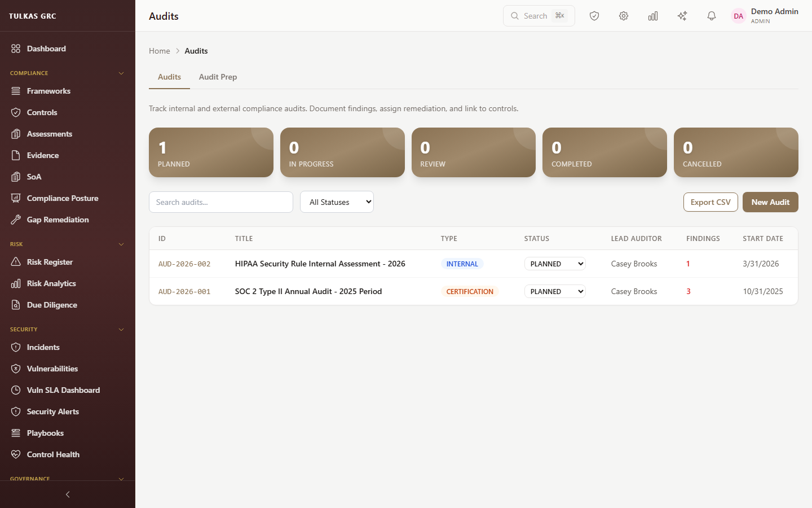Click the Playbooks stack icon
This screenshot has width=812, height=508.
[x=16, y=433]
